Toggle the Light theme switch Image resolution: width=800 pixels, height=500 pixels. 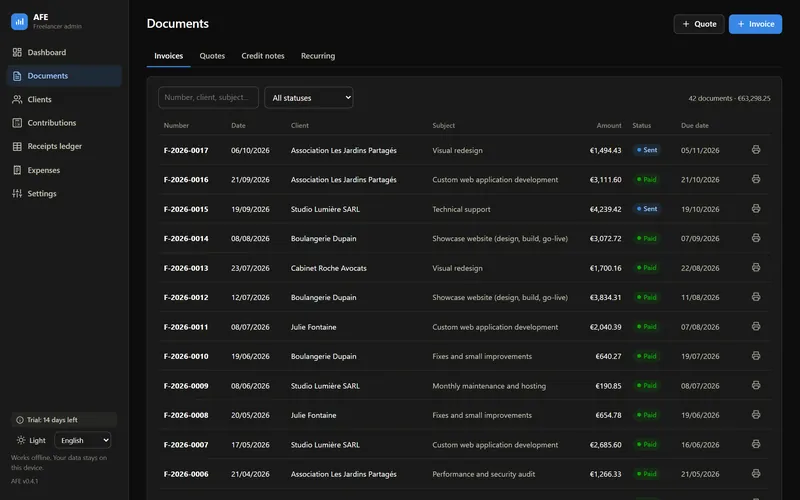(x=31, y=440)
